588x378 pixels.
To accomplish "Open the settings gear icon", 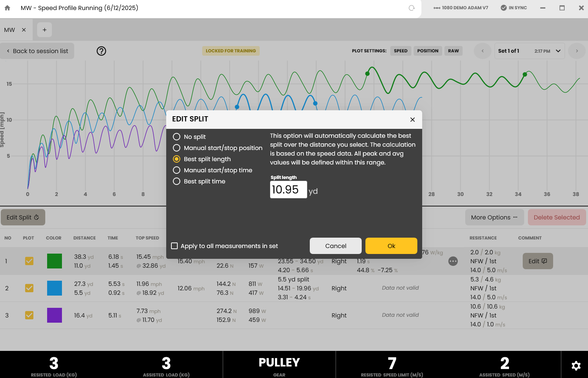I will [x=576, y=366].
